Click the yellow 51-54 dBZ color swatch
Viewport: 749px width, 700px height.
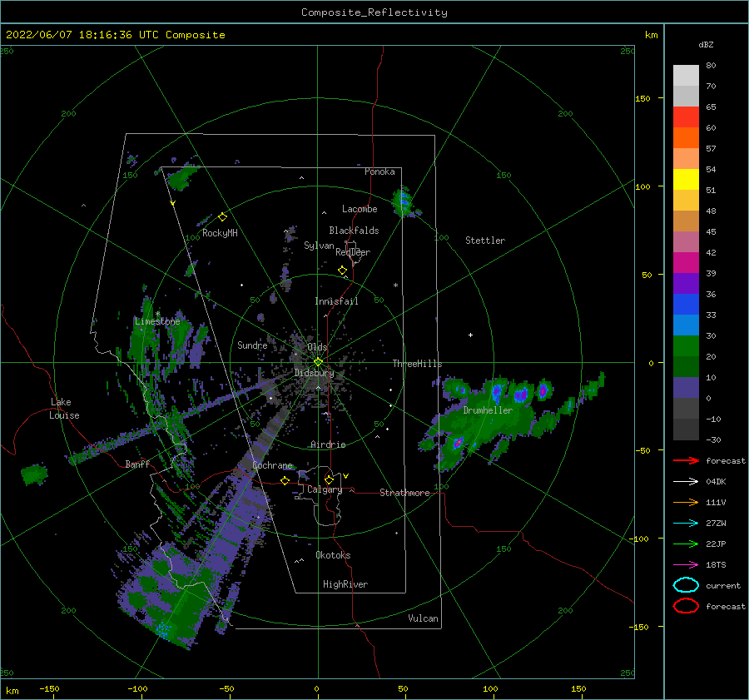pos(686,180)
